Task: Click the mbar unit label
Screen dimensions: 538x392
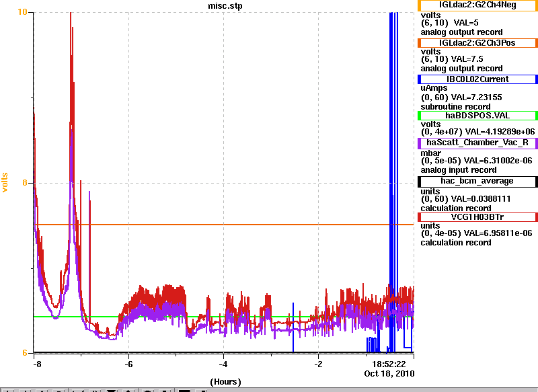Action: pyautogui.click(x=431, y=153)
